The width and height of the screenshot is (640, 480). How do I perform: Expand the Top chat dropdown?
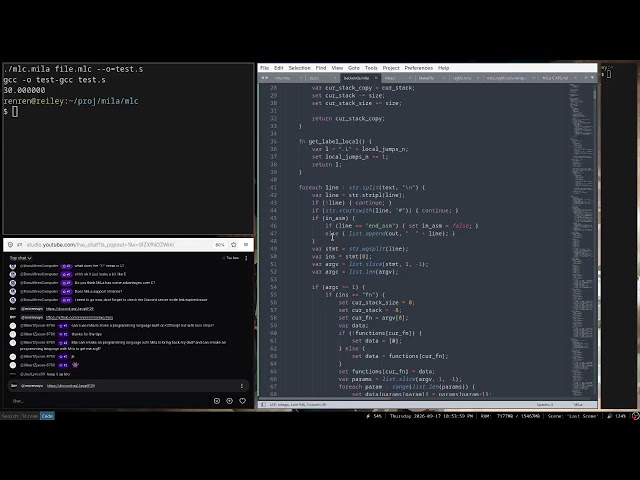click(x=20, y=258)
